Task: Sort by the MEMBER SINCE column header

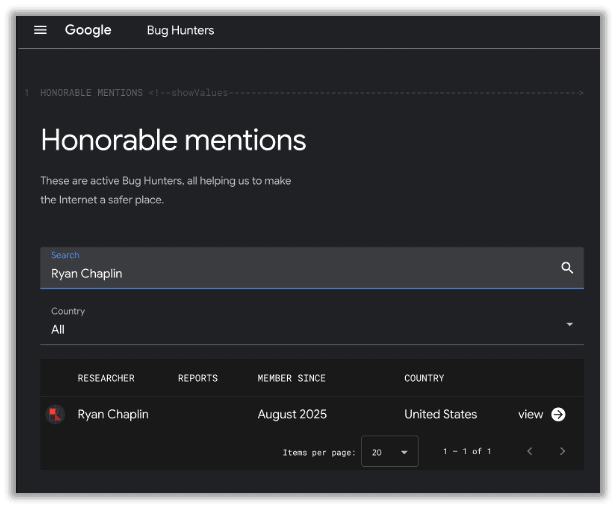Action: tap(291, 378)
